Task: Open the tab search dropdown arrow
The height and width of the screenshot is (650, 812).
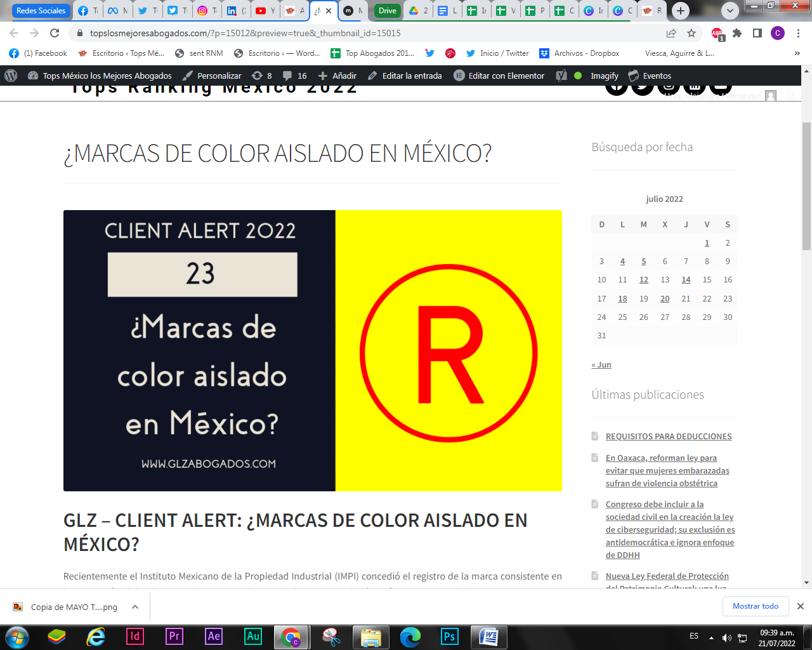Action: (x=730, y=11)
